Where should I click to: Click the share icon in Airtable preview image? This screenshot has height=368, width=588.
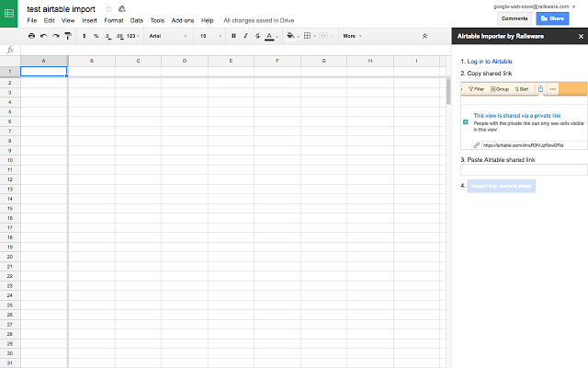click(540, 89)
